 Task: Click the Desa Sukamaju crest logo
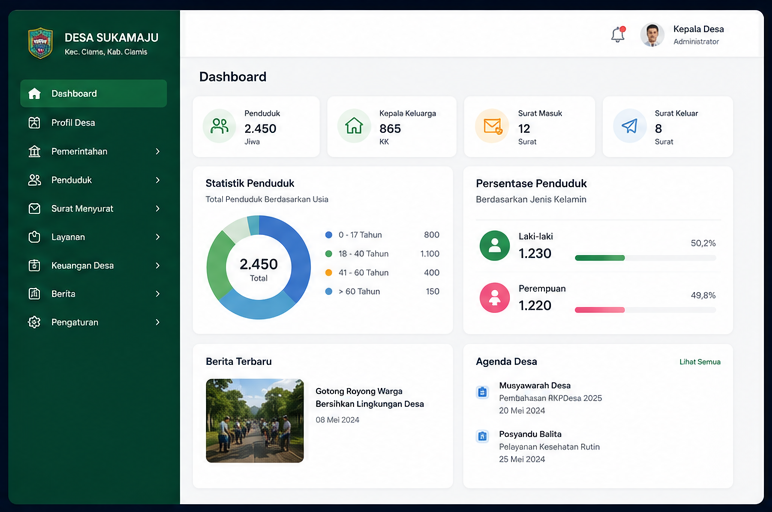40,43
